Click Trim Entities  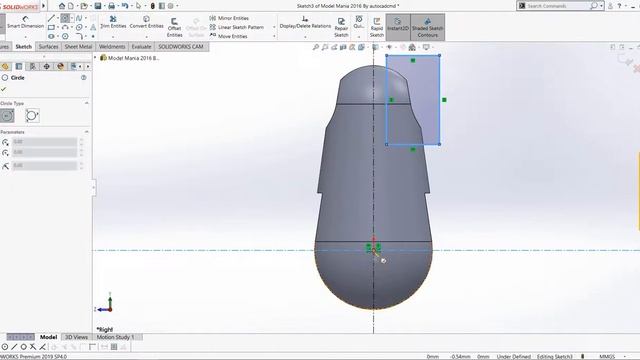113,22
